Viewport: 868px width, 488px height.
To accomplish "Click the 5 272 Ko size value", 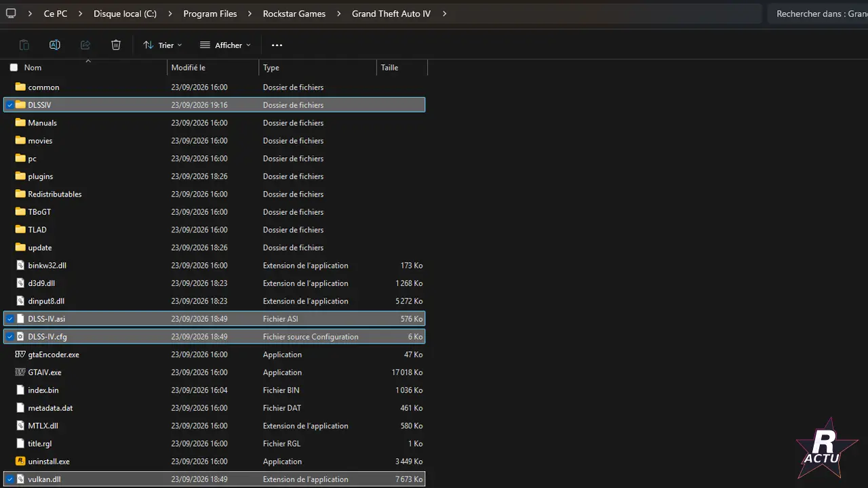I will (410, 301).
